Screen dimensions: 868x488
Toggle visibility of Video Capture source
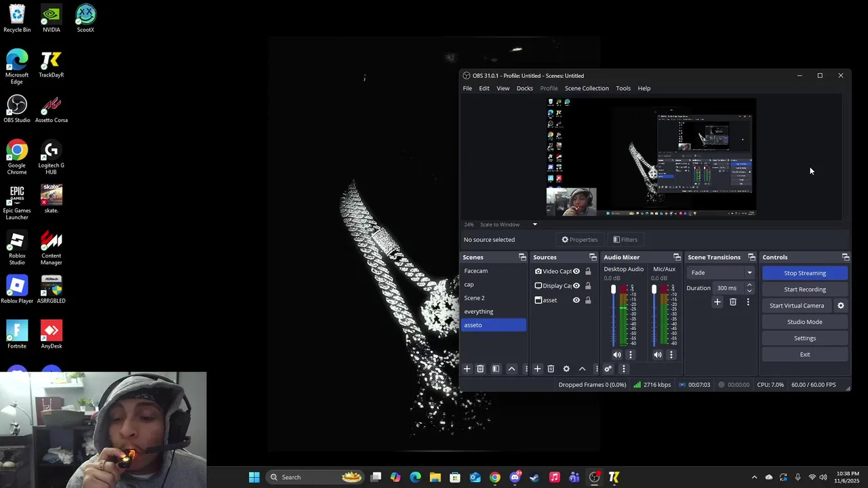click(x=576, y=271)
